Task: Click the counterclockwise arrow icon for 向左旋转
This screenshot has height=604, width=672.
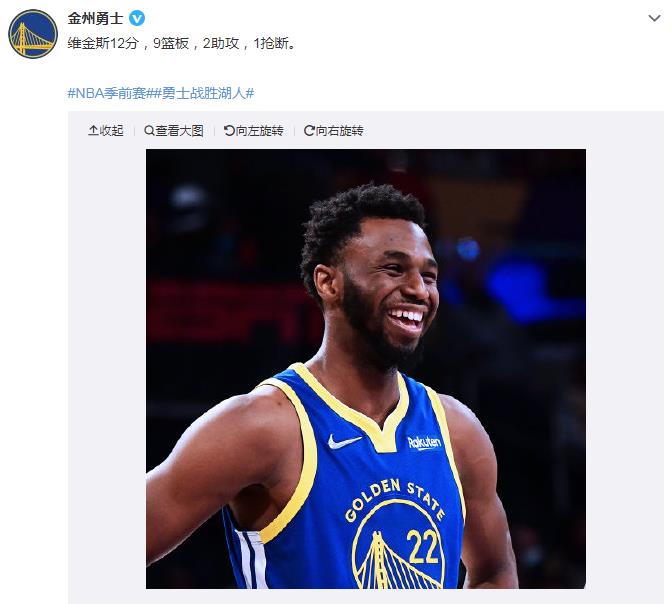Action: tap(229, 130)
